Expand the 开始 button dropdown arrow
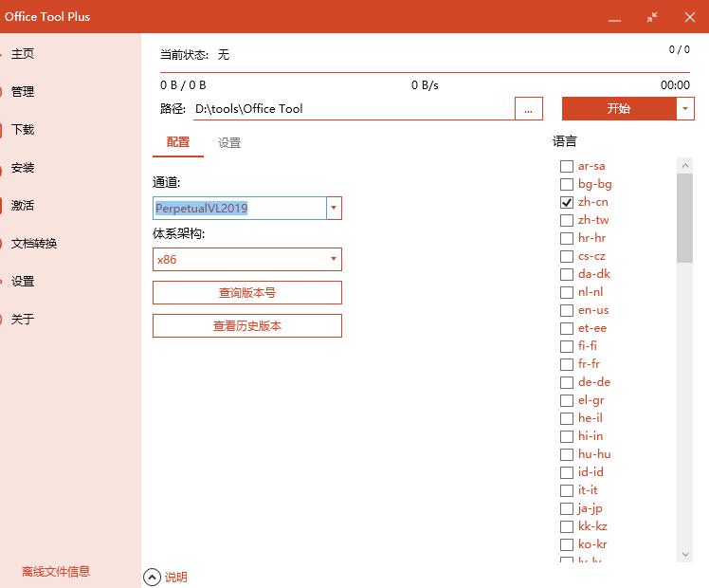709x588 pixels. (x=685, y=108)
